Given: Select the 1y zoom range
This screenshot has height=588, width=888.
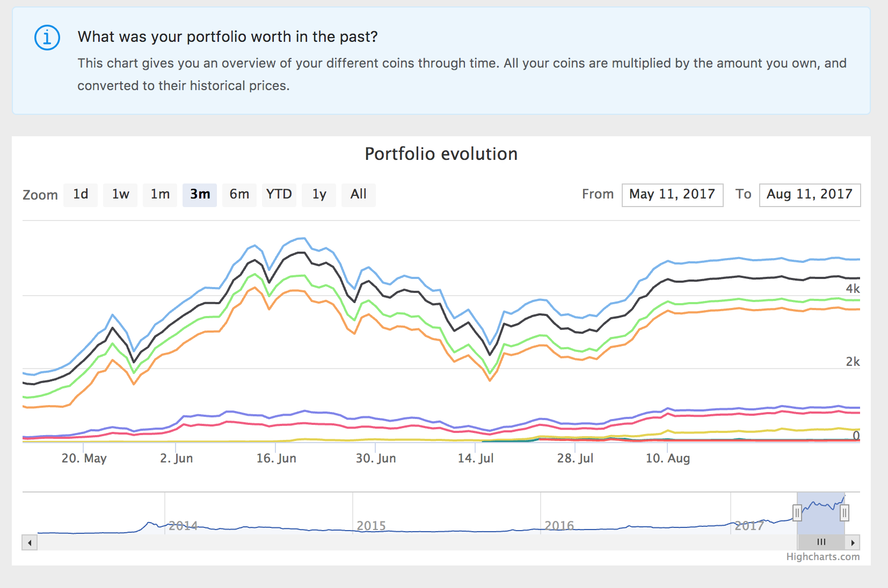Looking at the screenshot, I should 319,195.
